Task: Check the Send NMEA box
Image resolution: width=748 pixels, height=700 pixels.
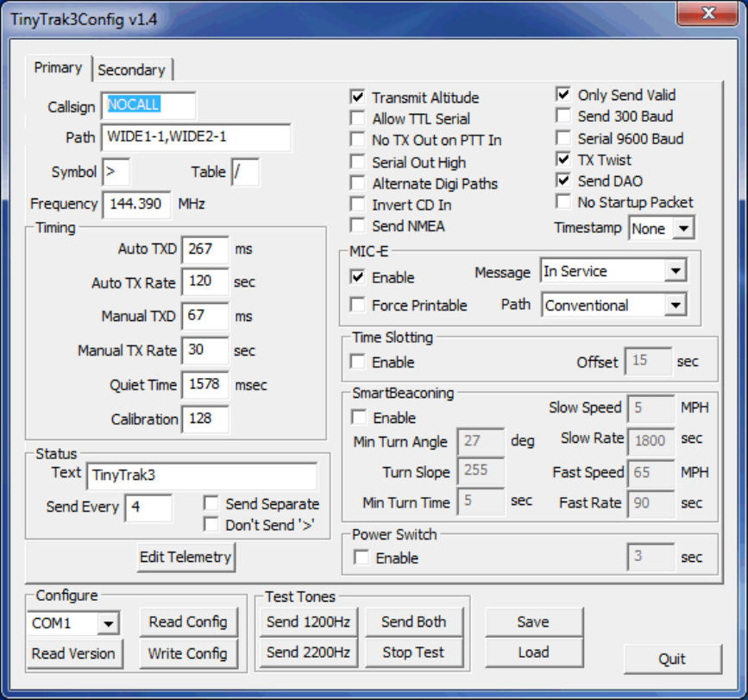Action: pos(357,225)
